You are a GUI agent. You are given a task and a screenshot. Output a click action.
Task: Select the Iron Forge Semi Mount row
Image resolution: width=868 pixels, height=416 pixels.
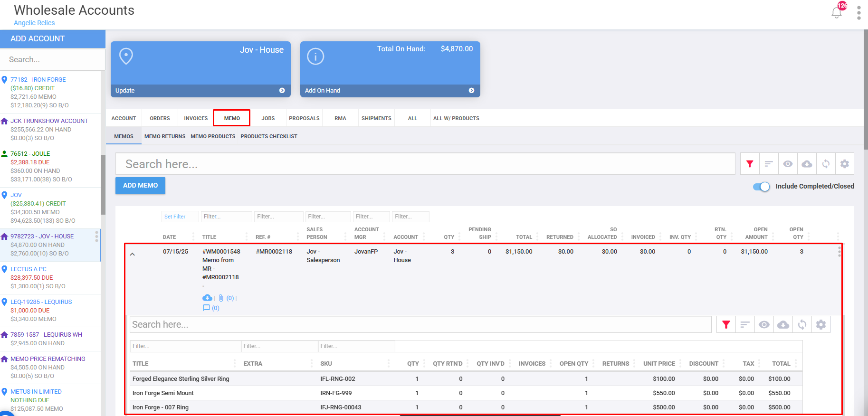466,393
